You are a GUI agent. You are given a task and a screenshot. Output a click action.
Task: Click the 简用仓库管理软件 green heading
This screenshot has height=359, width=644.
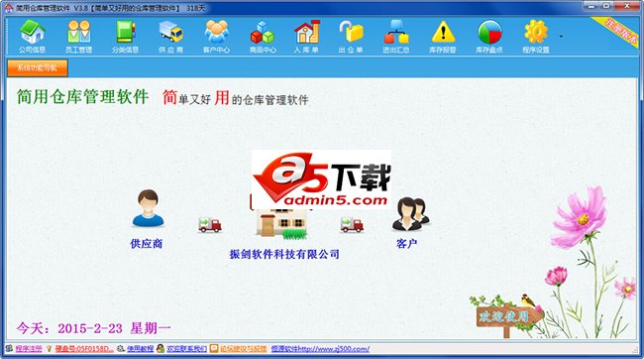click(82, 97)
